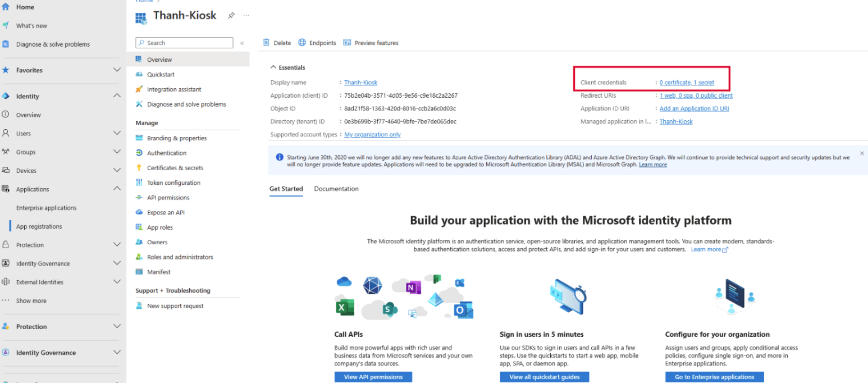Click the Object ID value
This screenshot has height=383, width=868.
tap(400, 108)
